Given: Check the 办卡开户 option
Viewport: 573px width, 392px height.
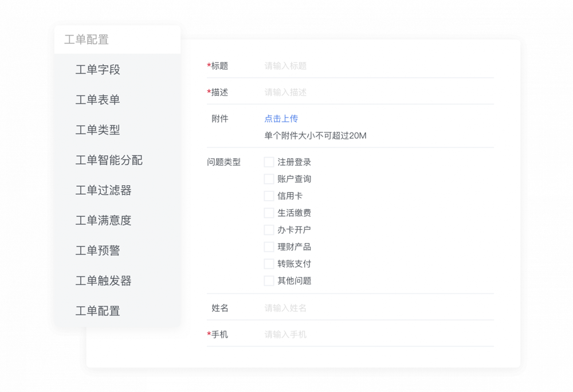Looking at the screenshot, I should click(x=269, y=230).
